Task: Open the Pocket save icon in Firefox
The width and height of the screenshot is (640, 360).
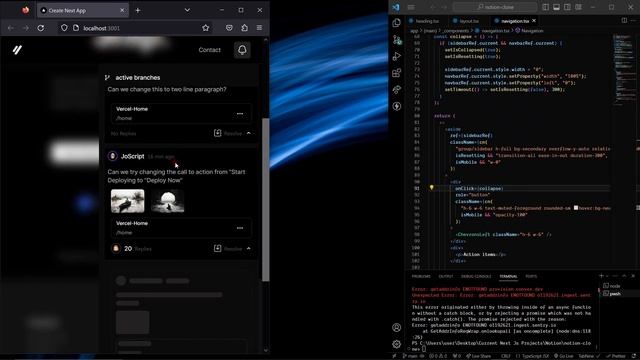Action: pos(229,28)
